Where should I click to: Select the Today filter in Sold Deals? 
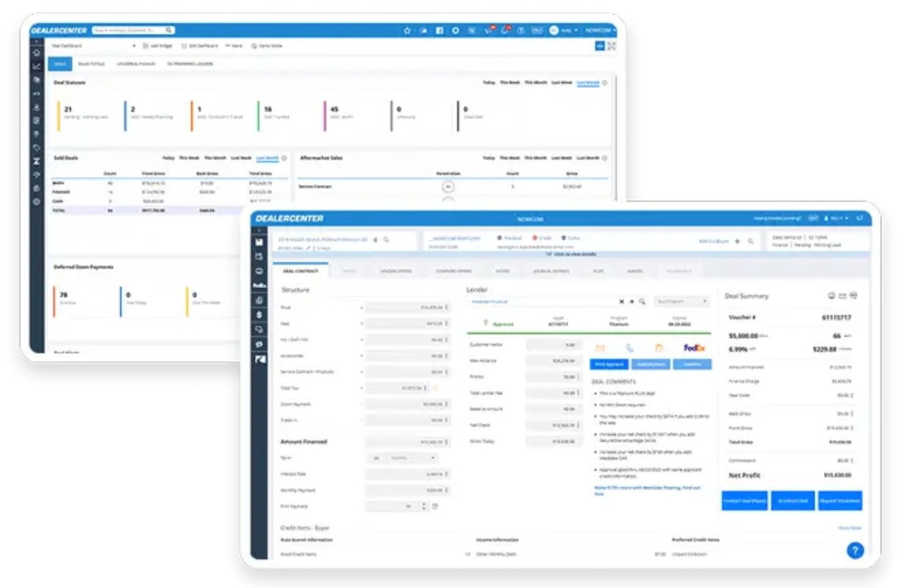click(x=168, y=157)
